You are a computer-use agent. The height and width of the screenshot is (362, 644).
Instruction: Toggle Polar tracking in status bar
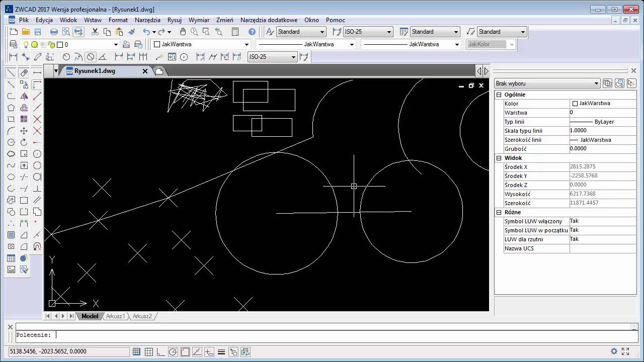(173, 351)
